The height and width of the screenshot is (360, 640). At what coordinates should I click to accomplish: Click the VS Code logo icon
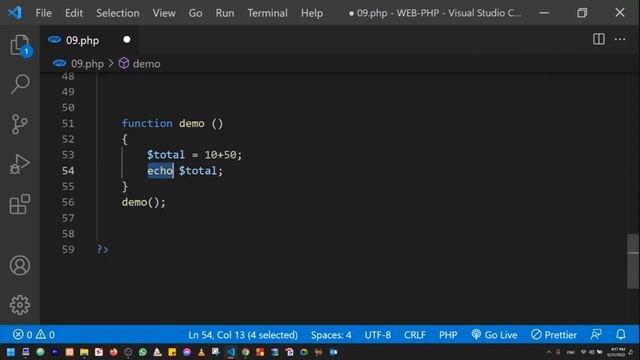(x=15, y=13)
